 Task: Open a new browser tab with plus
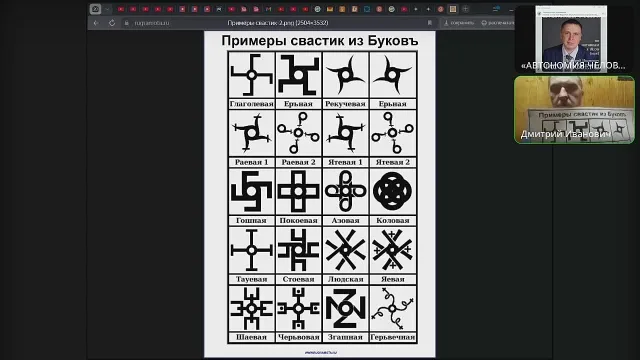coord(465,9)
